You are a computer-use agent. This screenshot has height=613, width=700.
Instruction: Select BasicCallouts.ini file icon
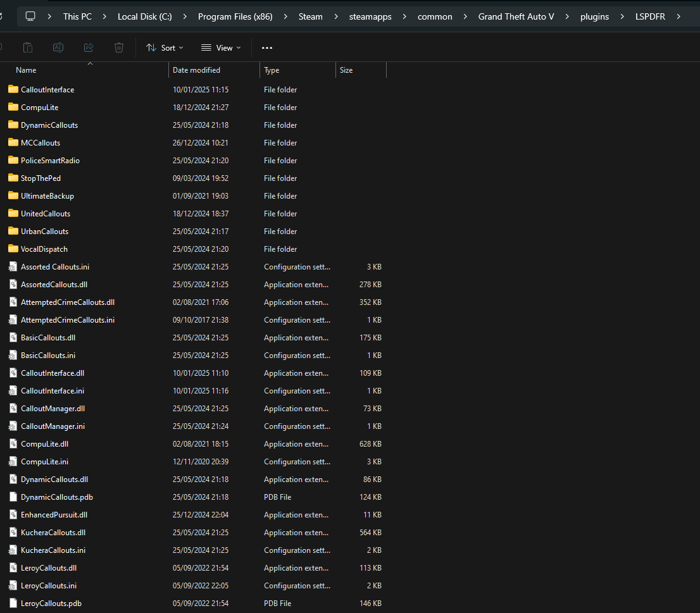[x=13, y=355]
